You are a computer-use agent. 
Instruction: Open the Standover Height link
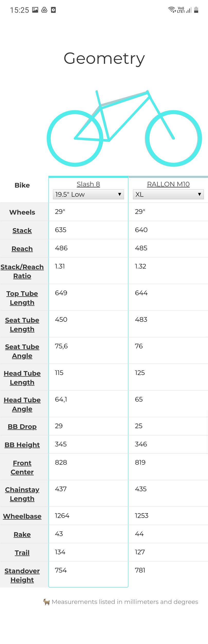[x=22, y=575]
